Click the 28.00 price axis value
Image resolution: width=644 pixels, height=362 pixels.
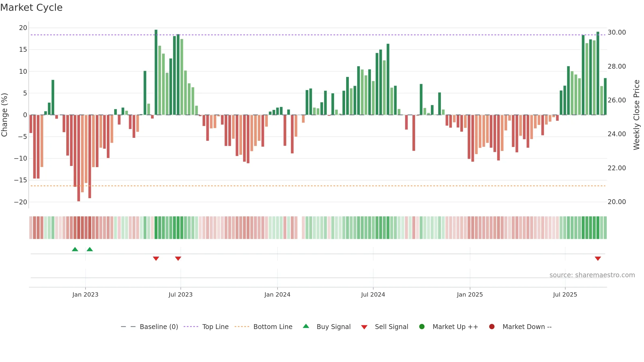pos(617,66)
